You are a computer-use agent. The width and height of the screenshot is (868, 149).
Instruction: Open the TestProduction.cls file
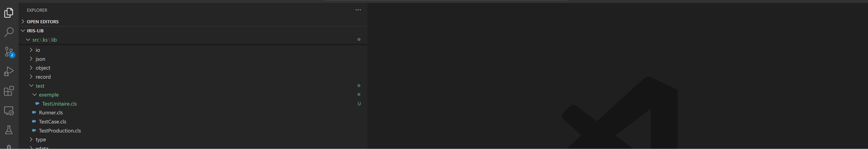[60, 131]
